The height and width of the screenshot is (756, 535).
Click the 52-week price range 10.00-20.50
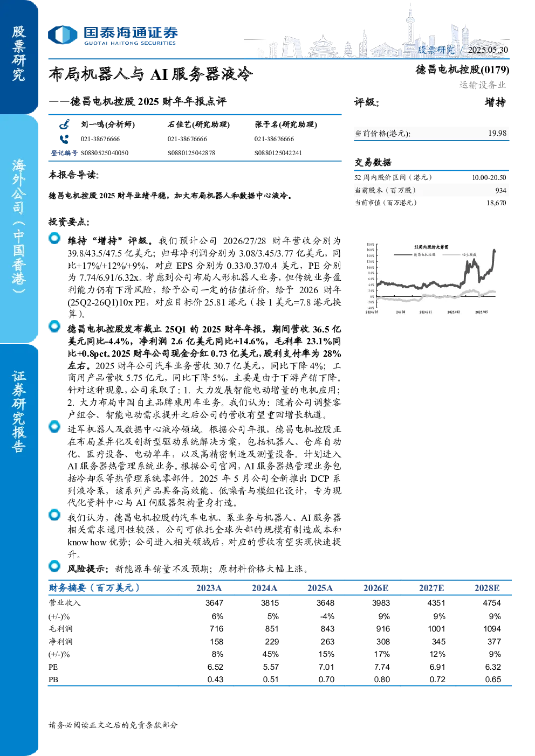pyautogui.click(x=489, y=177)
